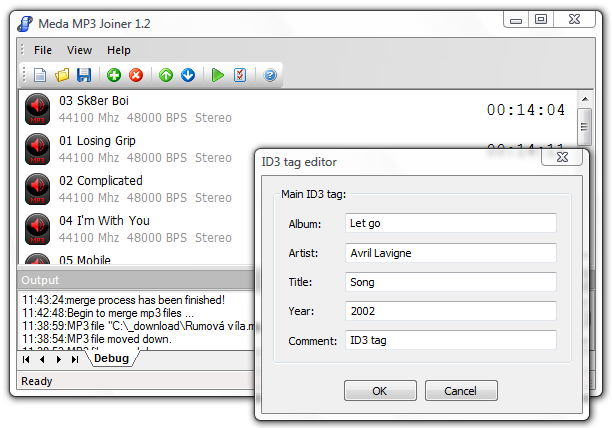This screenshot has height=428, width=612.
Task: Jump to last output tab arrow
Action: point(75,359)
